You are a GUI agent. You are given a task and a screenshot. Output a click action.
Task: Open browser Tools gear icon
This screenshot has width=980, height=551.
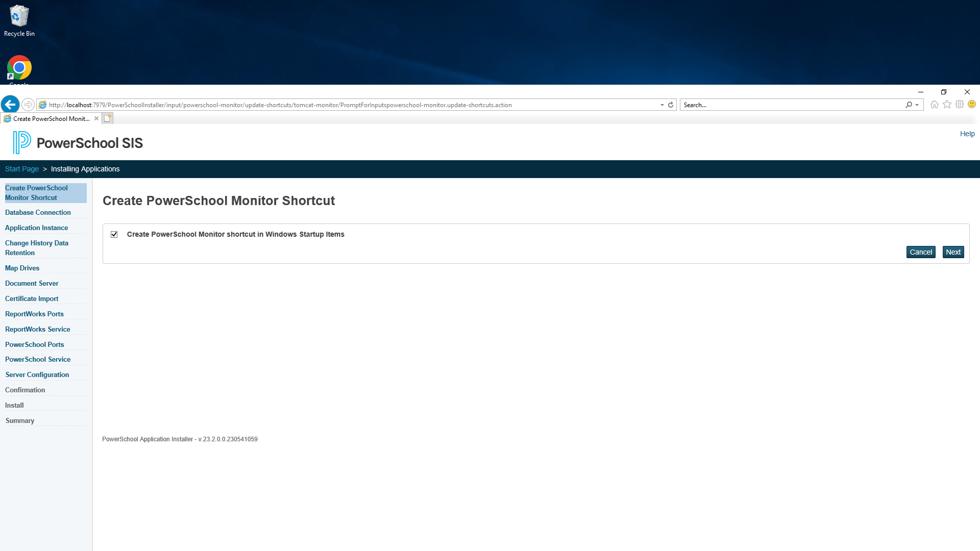(960, 105)
